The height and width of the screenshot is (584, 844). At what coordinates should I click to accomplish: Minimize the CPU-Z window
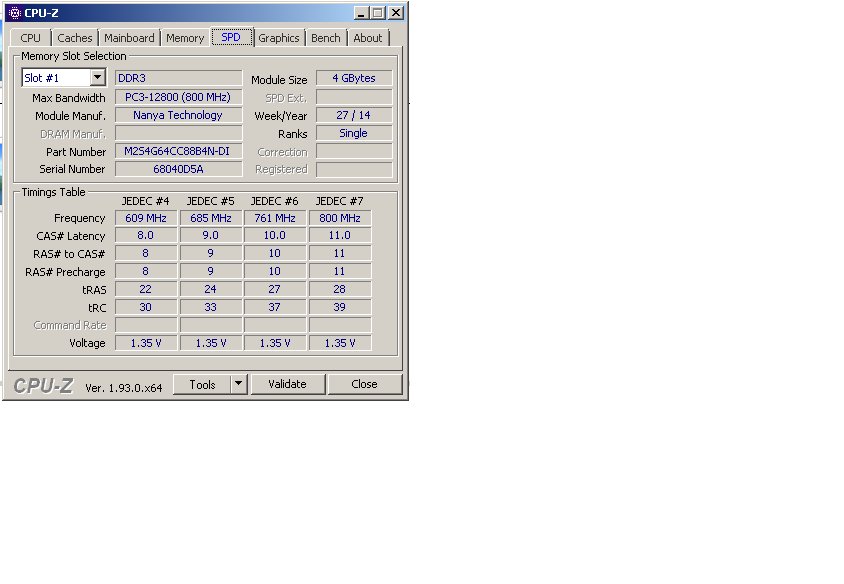[x=362, y=13]
